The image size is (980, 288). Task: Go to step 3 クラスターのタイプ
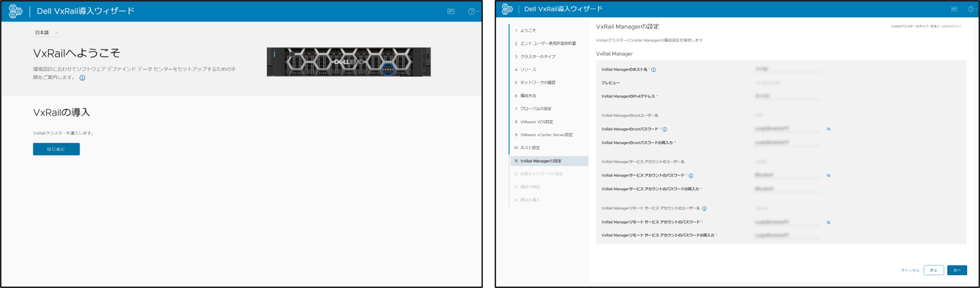537,57
